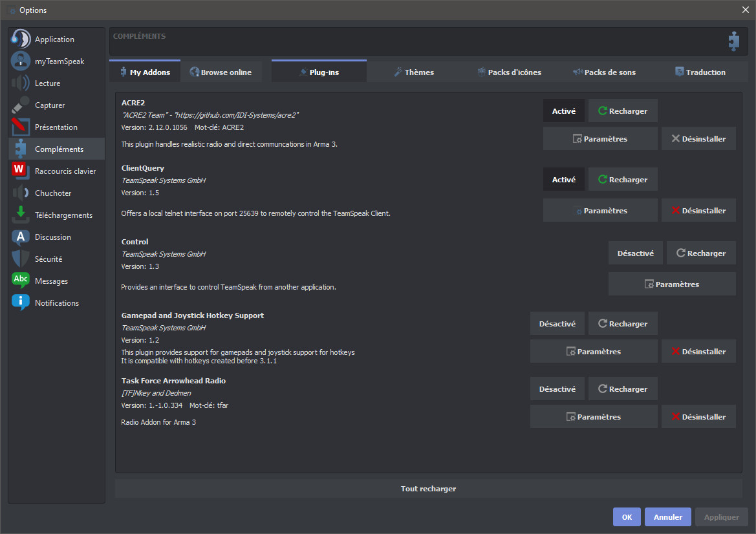Open Notifications info bubble icon
Image resolution: width=756 pixels, height=534 pixels.
click(21, 303)
